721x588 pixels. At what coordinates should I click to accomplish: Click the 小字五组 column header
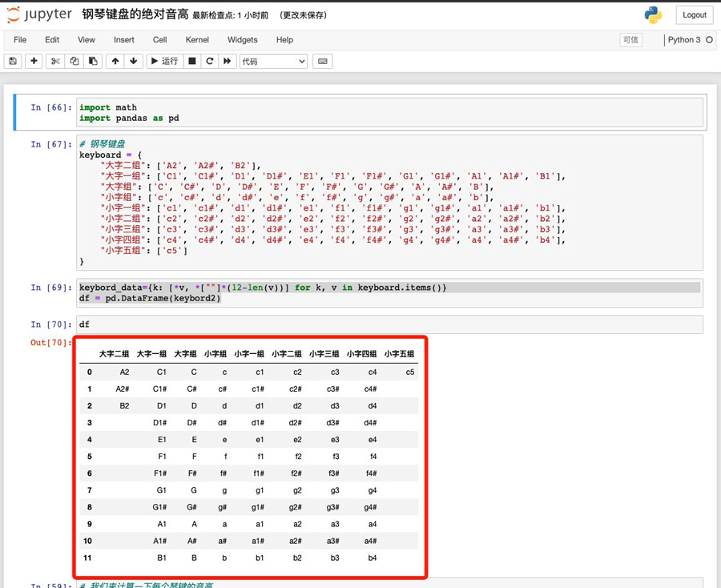click(399, 354)
